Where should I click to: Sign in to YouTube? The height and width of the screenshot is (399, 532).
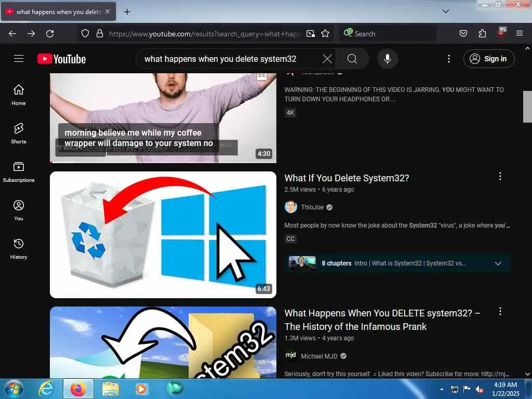[x=488, y=59]
